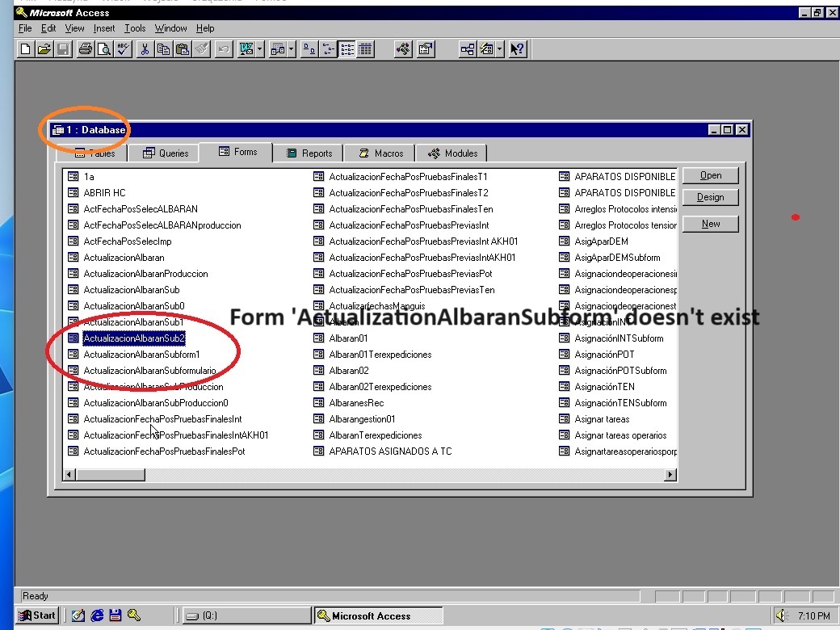
Task: Launch Internet Explorer from the quick launch
Action: (97, 615)
